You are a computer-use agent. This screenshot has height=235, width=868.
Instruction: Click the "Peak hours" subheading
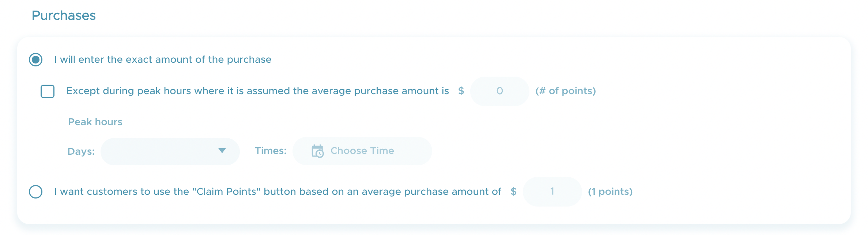[x=95, y=122]
